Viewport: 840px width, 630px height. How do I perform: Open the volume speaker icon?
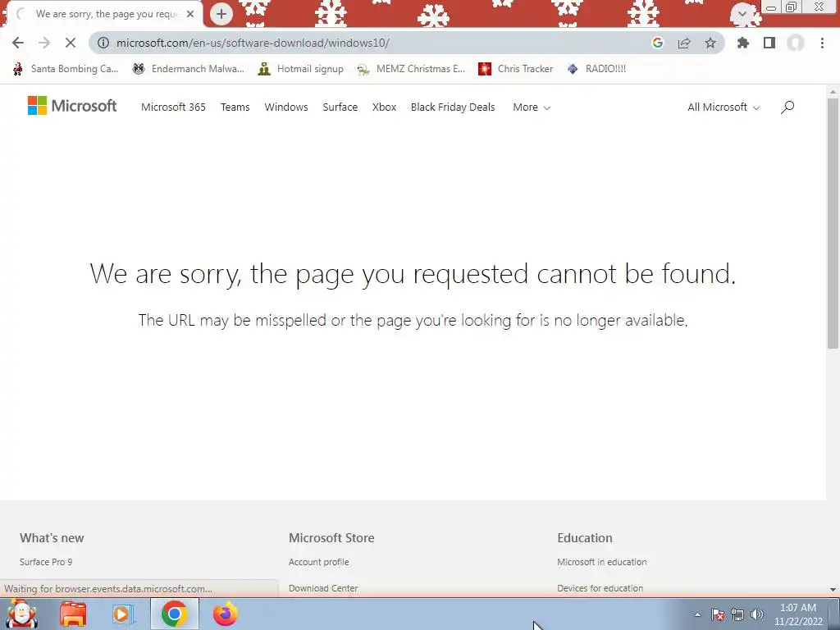[757, 615]
